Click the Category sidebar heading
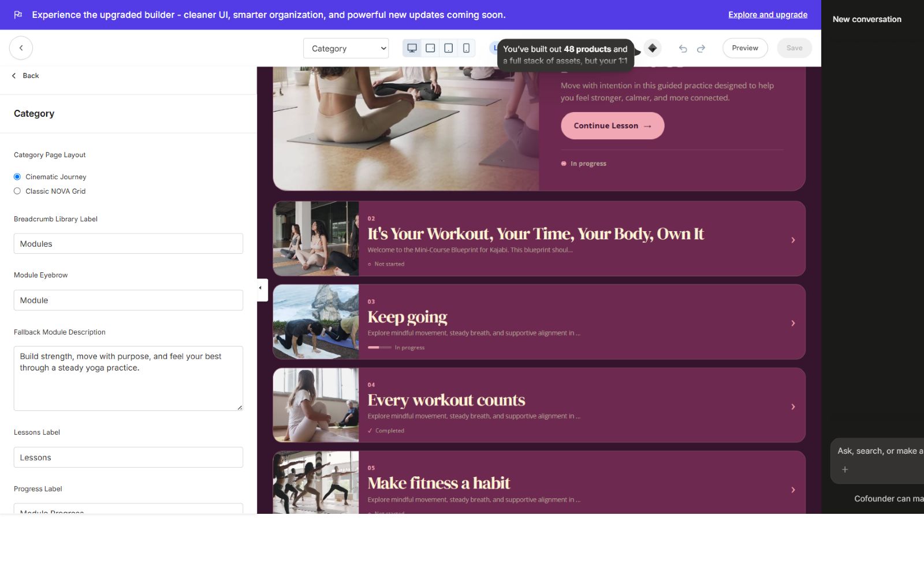The width and height of the screenshot is (924, 578). coord(34,113)
